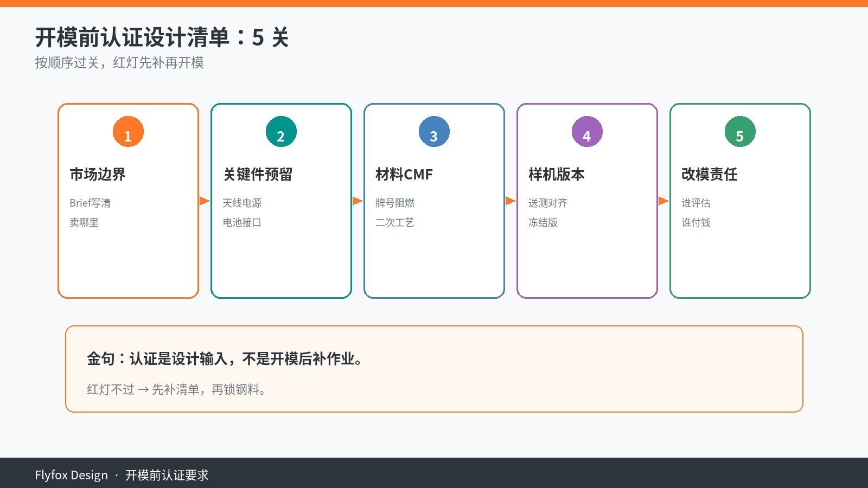Click the arrow between cards 1 and 2
The height and width of the screenshot is (488, 868).
click(x=205, y=201)
